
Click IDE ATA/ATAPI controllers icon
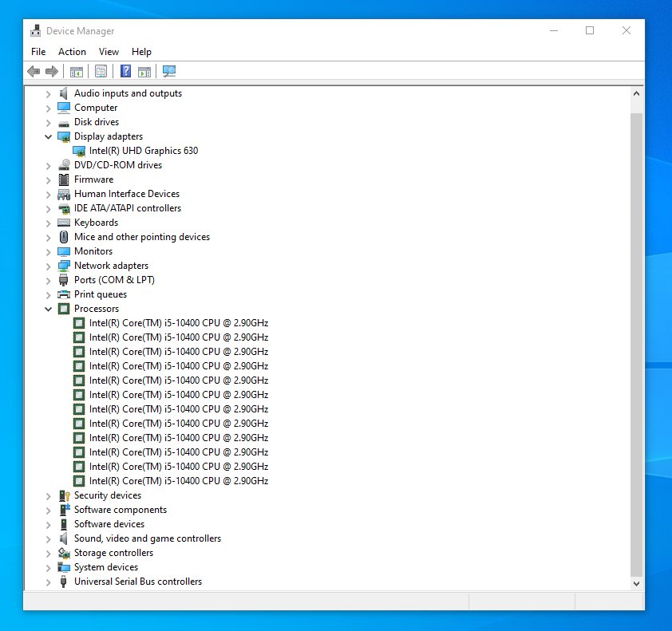(x=64, y=209)
